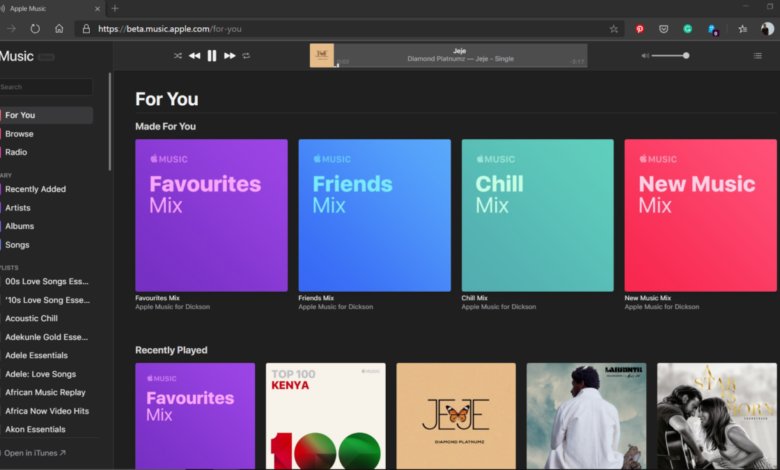The image size is (780, 470).
Task: Reload the page in browser
Action: coord(35,29)
